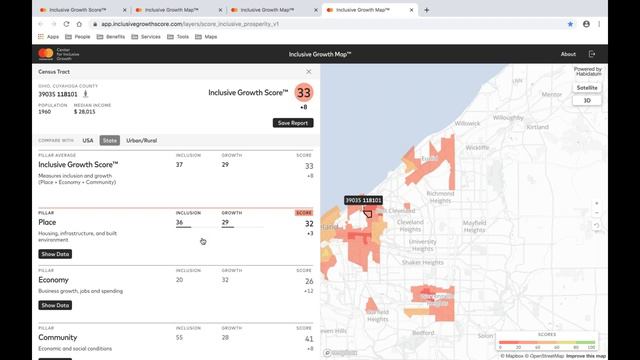Zoom out on the map
The width and height of the screenshot is (640, 360).
point(596,213)
